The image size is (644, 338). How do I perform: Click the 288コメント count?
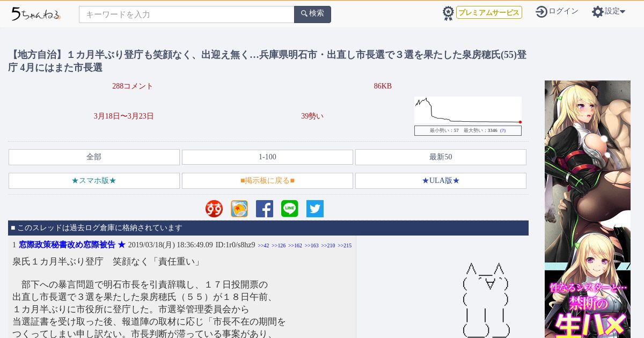133,86
